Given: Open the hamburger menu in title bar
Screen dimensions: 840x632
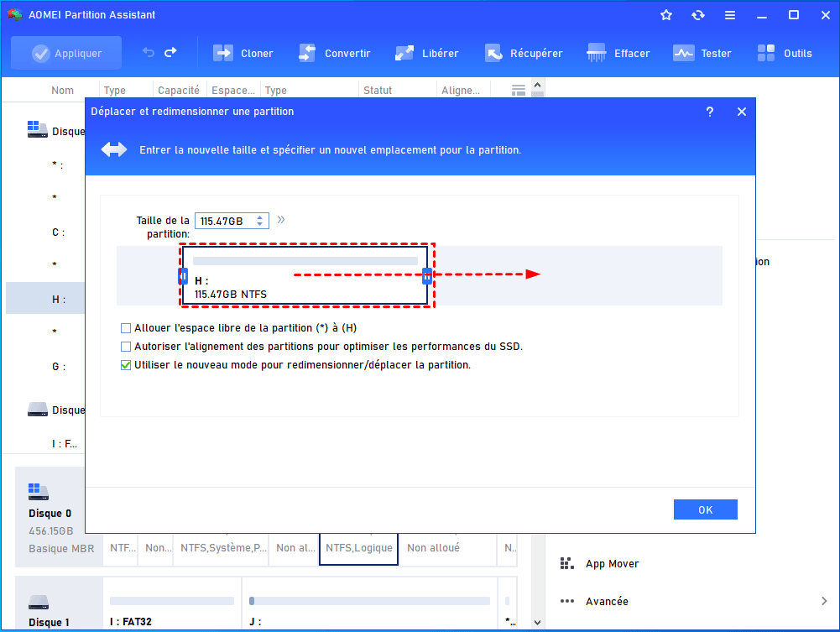Looking at the screenshot, I should coord(729,15).
